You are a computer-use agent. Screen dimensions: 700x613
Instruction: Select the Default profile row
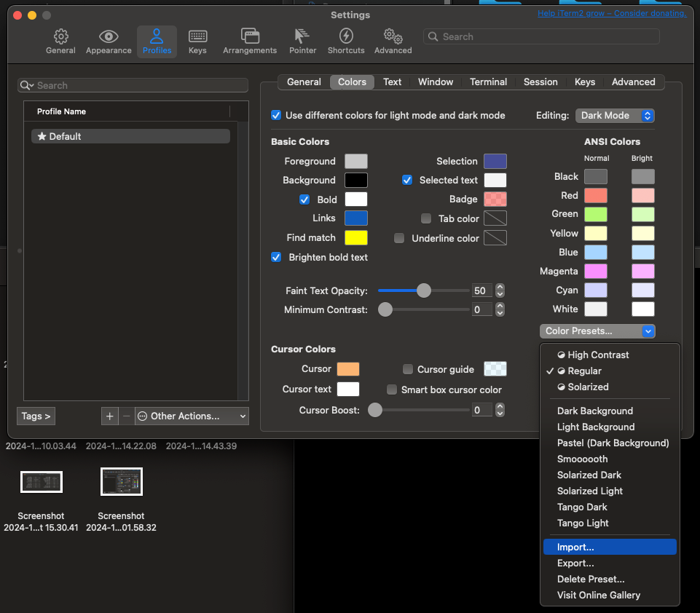(x=130, y=135)
